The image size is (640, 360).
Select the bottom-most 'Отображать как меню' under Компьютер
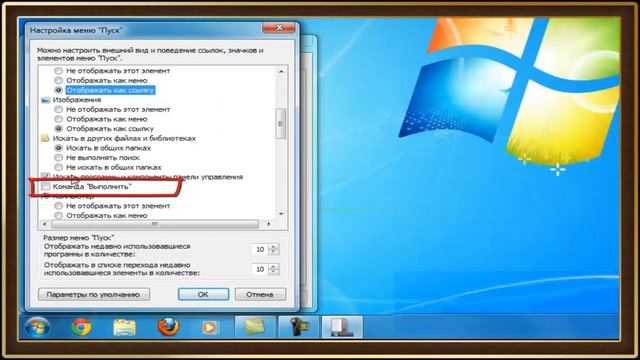[59, 215]
